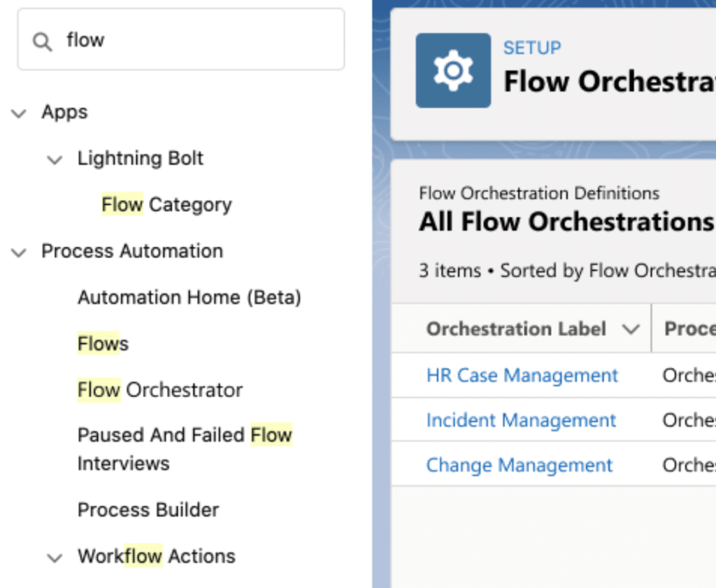Image resolution: width=716 pixels, height=588 pixels.
Task: Open the Flow Orchestrator setup page
Action: click(160, 390)
